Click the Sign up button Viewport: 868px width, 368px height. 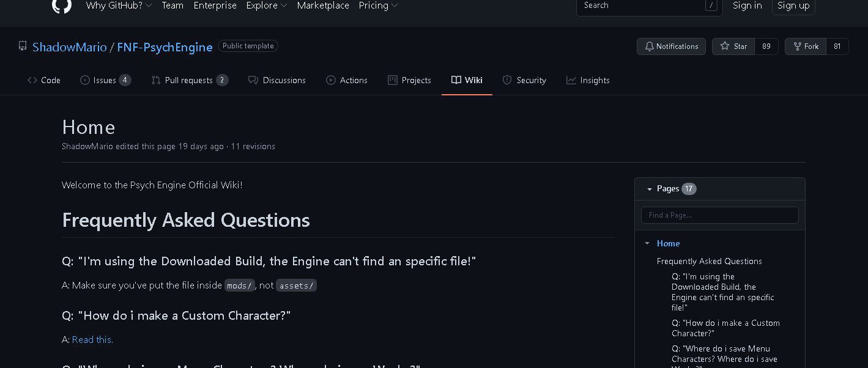pyautogui.click(x=793, y=6)
